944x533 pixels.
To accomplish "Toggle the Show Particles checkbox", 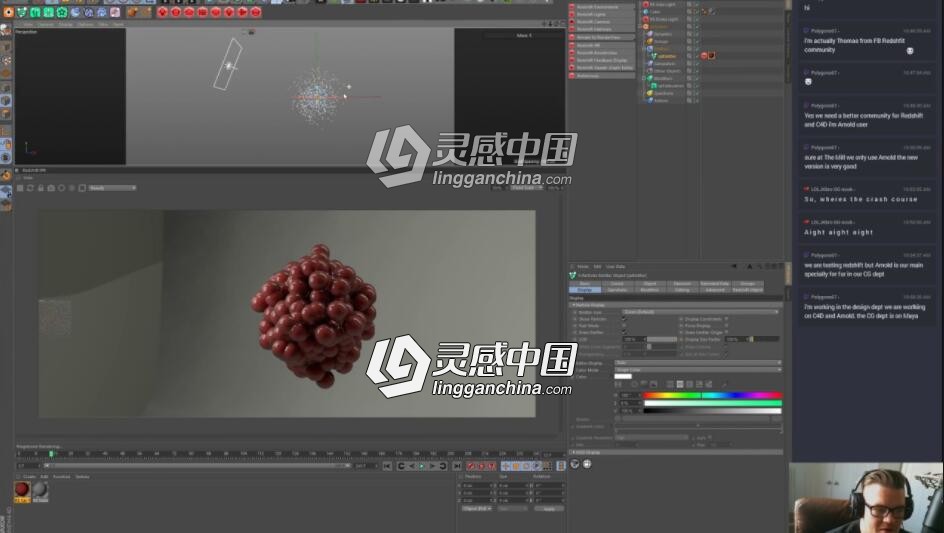I will point(624,319).
